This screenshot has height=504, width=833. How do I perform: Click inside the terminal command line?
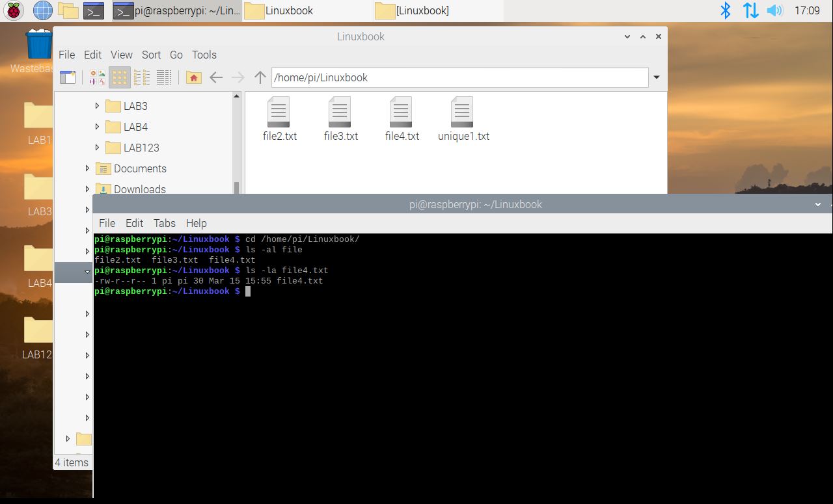[249, 291]
